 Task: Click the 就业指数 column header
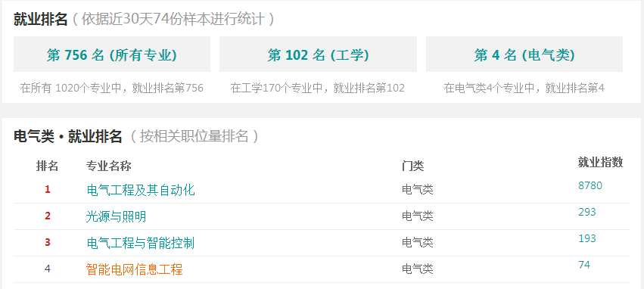[x=600, y=163]
